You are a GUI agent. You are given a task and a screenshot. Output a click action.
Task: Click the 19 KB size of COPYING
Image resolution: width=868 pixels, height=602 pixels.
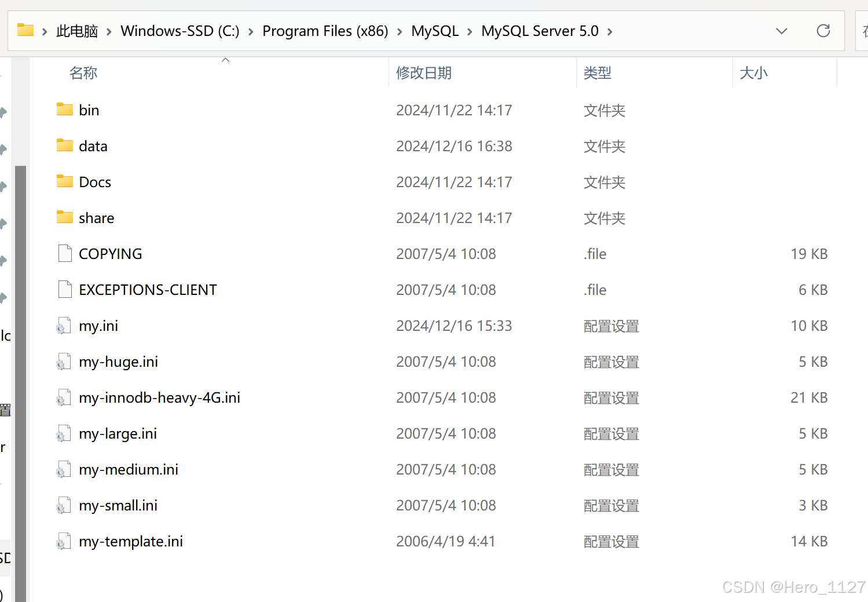809,254
